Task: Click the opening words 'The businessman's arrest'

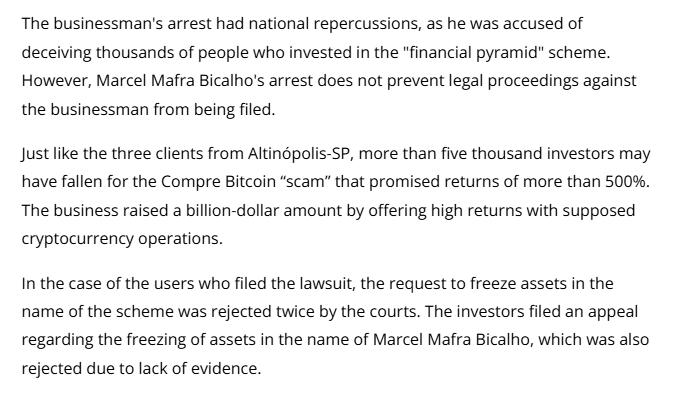Action: (116, 24)
